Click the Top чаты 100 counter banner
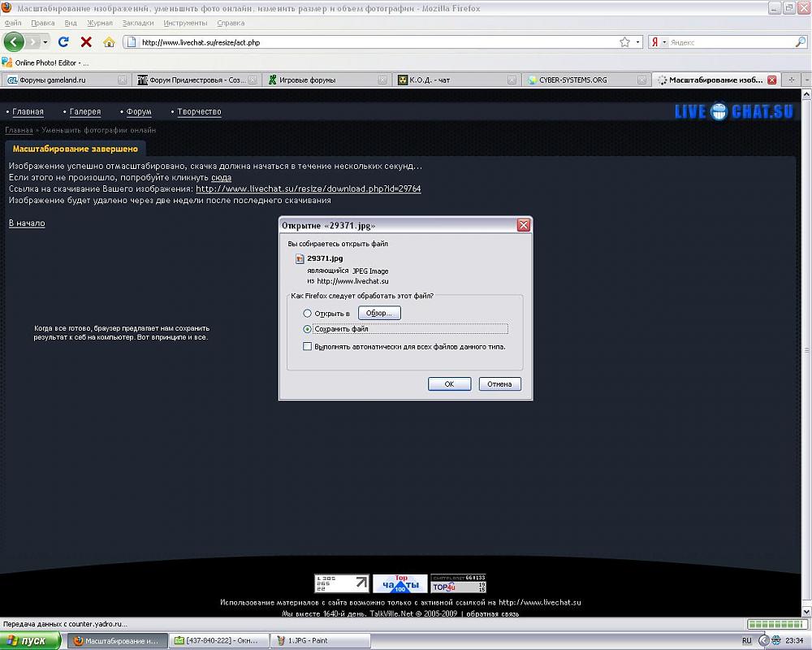 pos(400,583)
